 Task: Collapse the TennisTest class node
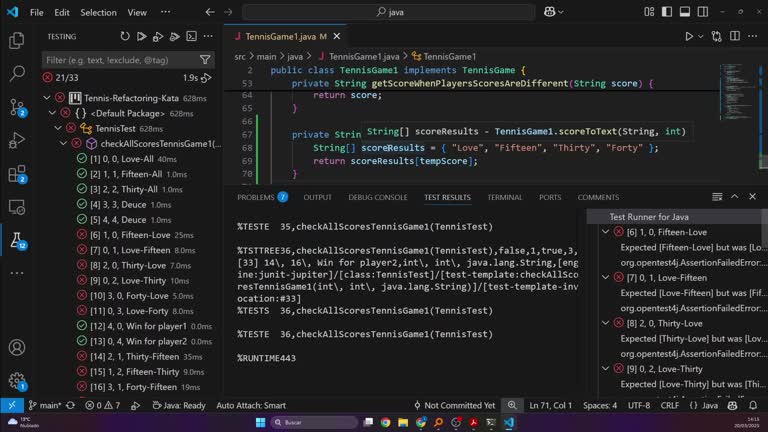[58, 128]
